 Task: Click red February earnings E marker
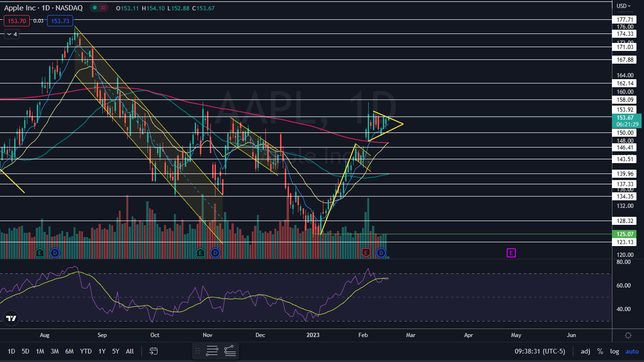[x=365, y=253]
